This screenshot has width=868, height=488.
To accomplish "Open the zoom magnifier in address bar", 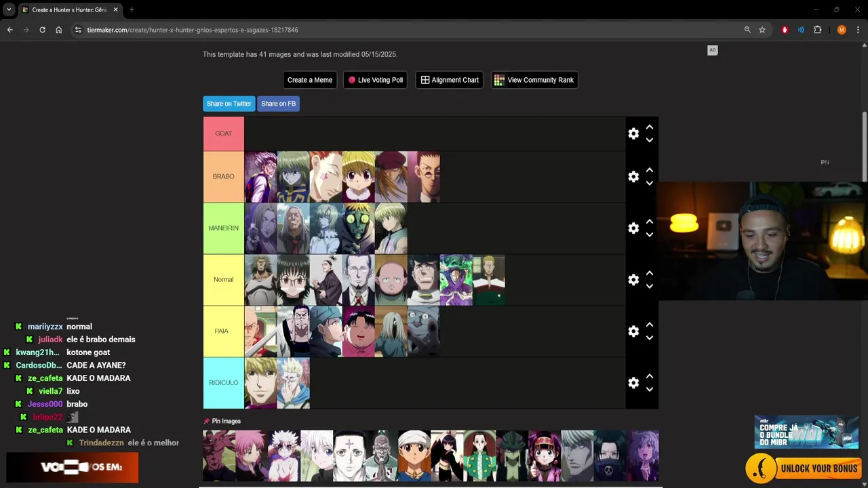I will click(747, 30).
